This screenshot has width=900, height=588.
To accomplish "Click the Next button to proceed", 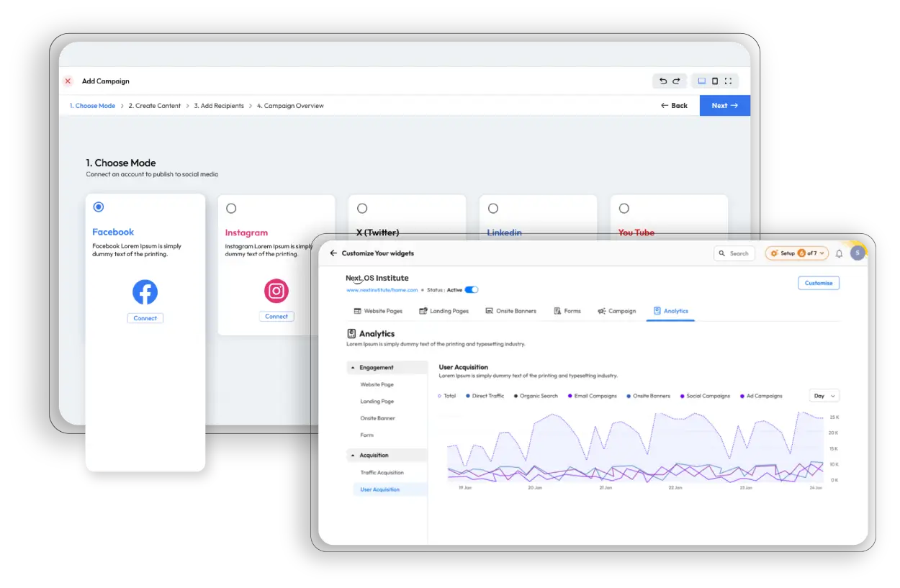I will (724, 105).
